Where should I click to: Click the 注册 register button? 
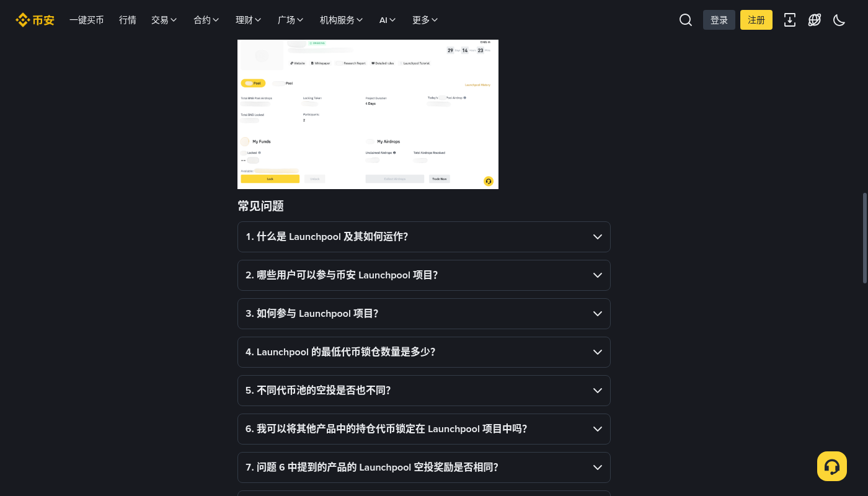[x=756, y=20]
